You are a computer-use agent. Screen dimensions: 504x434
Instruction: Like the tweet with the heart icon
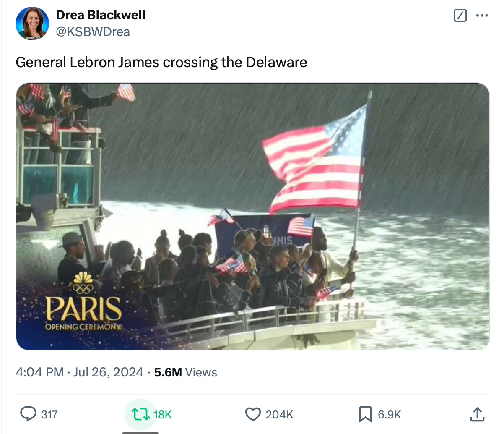253,415
